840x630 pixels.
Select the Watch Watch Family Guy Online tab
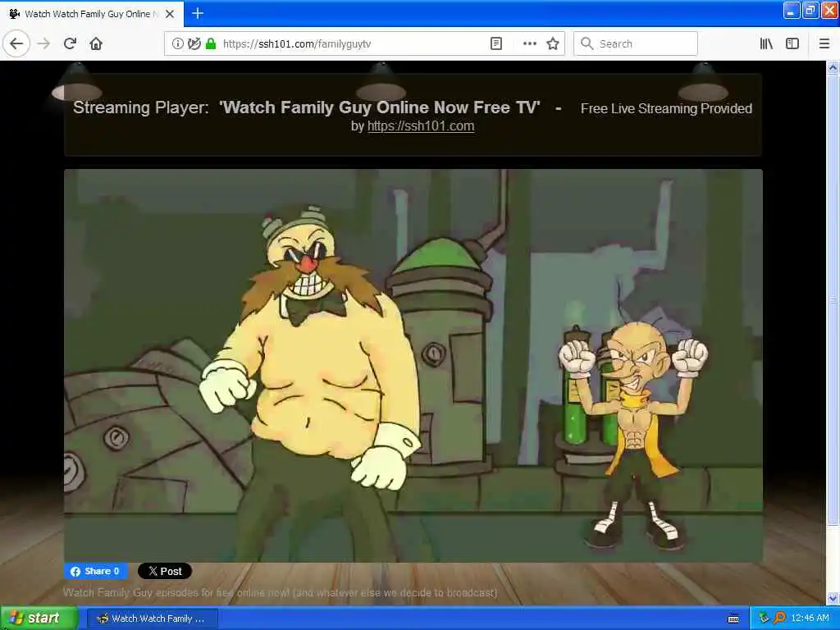click(x=91, y=14)
